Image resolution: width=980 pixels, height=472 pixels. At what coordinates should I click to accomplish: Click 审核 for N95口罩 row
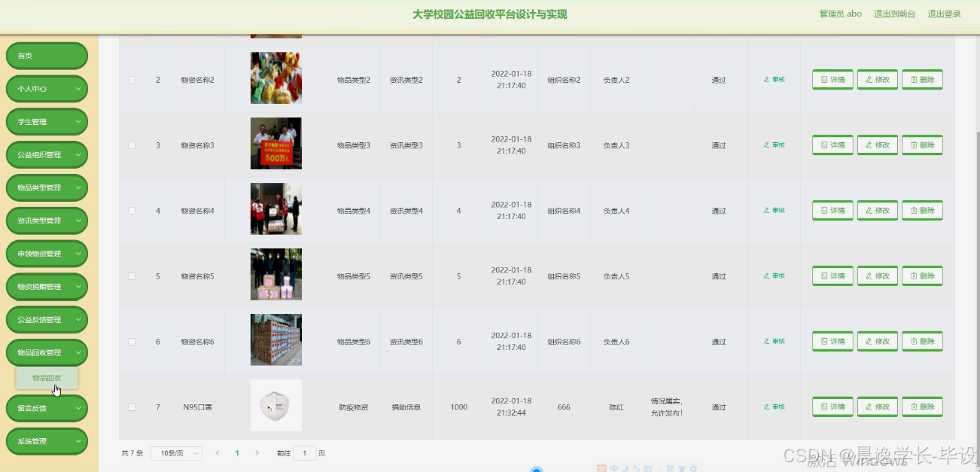coord(774,407)
